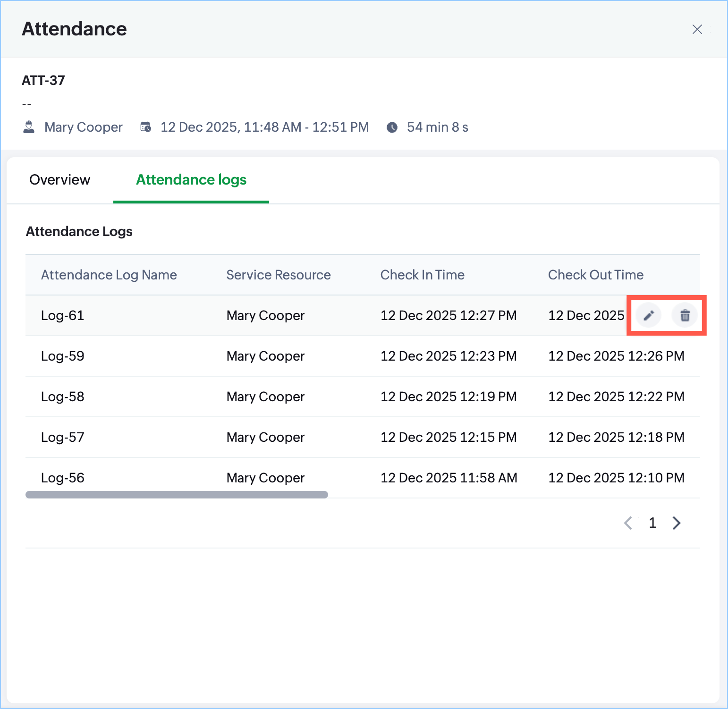Open the Log-58 record
Viewport: 728px width, 709px height.
pyautogui.click(x=63, y=397)
